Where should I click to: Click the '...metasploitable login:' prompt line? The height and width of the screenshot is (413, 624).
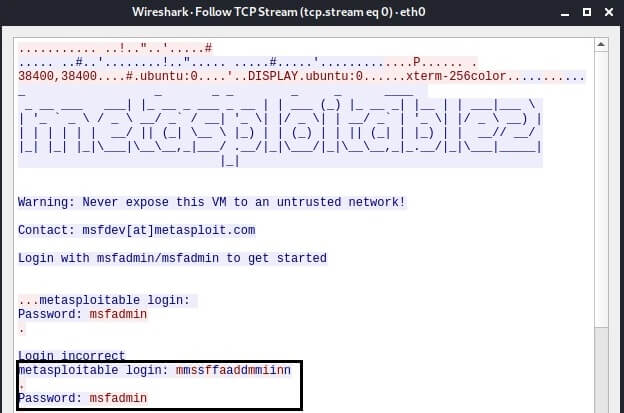click(104, 300)
